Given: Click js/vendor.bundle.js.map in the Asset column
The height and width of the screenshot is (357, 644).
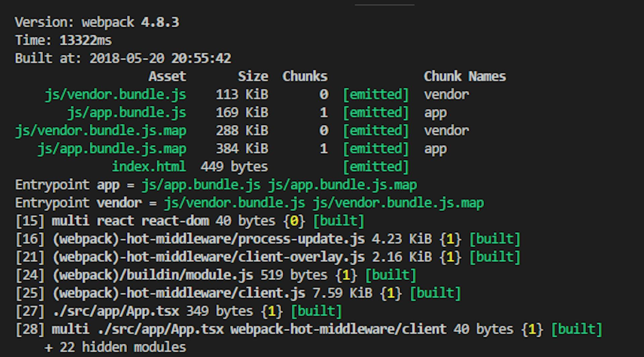Looking at the screenshot, I should (x=101, y=131).
